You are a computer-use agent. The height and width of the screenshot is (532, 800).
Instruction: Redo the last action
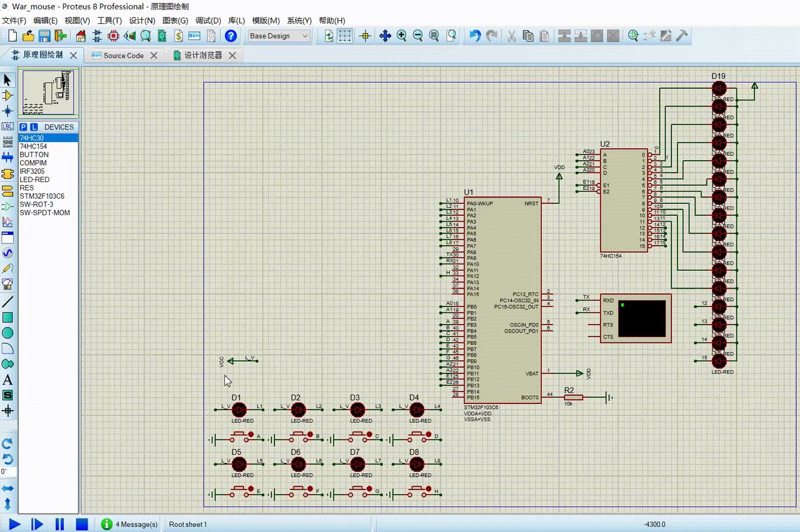tap(491, 35)
